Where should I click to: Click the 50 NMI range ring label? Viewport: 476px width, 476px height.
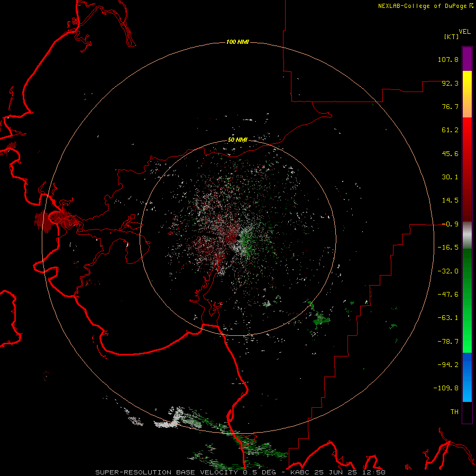pyautogui.click(x=237, y=140)
